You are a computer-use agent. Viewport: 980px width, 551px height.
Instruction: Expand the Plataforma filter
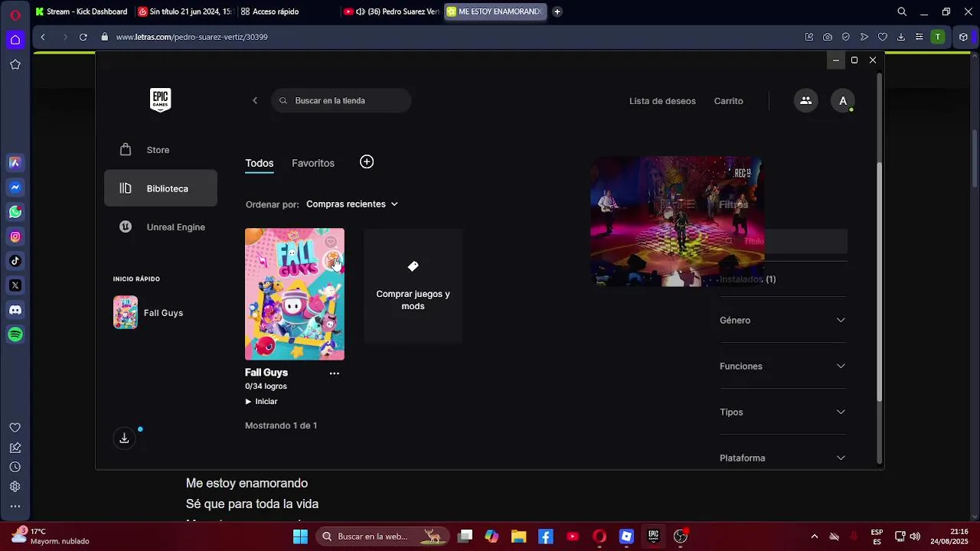pos(782,458)
